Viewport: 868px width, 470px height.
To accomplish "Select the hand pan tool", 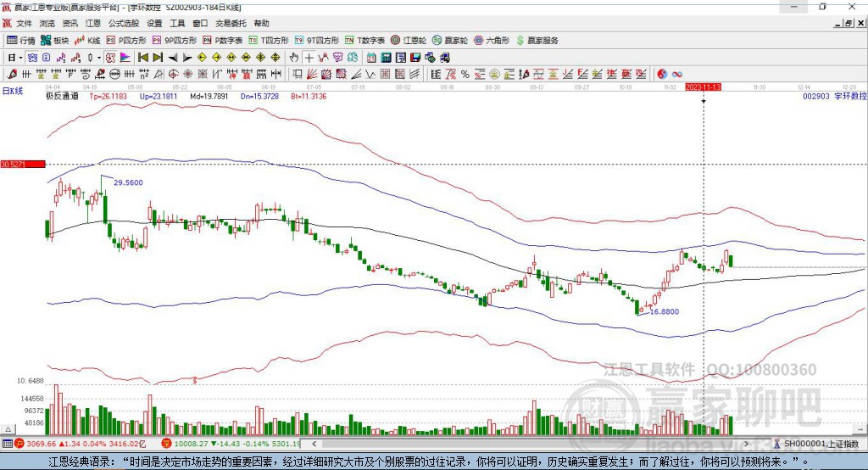I will (x=294, y=58).
